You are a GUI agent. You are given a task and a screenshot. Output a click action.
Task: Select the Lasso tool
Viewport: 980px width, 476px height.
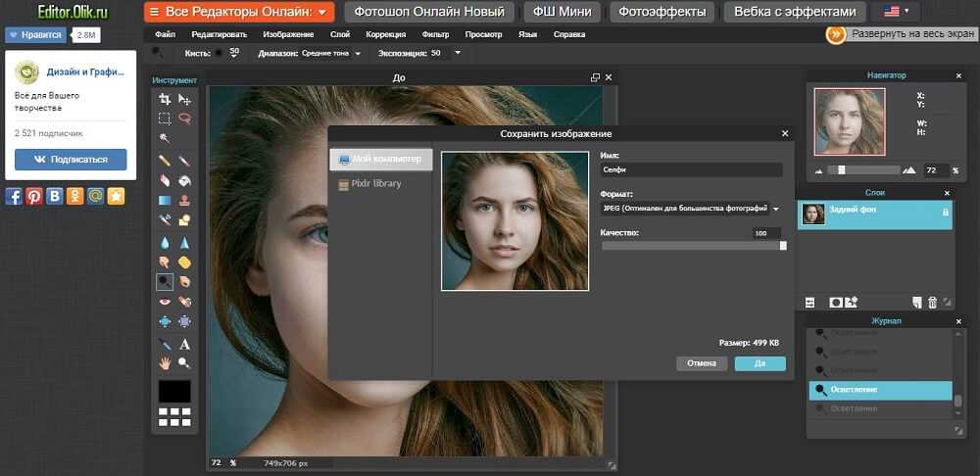pos(184,119)
